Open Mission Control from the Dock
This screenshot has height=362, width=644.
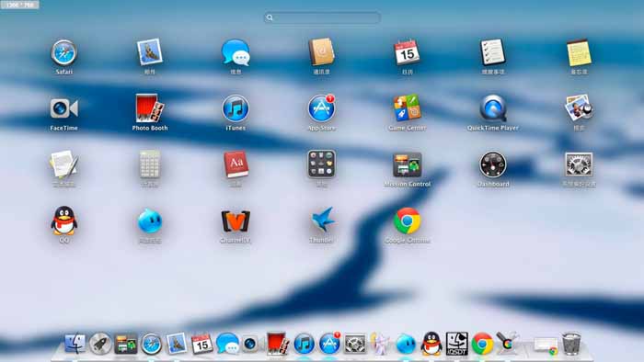[126, 344]
